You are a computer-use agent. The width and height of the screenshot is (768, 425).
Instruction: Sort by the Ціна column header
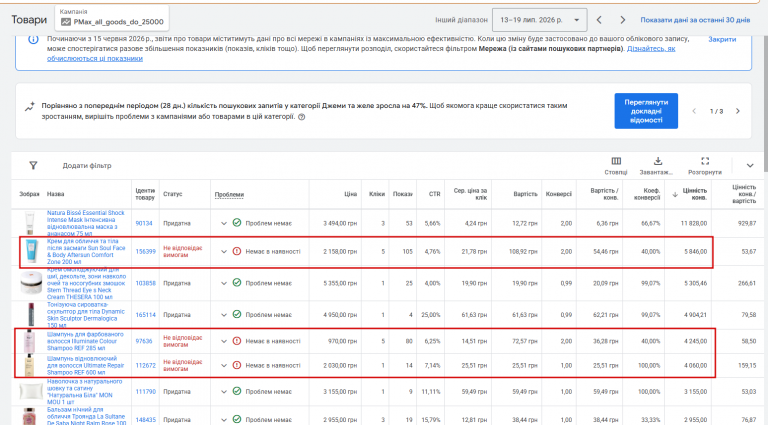pos(351,194)
